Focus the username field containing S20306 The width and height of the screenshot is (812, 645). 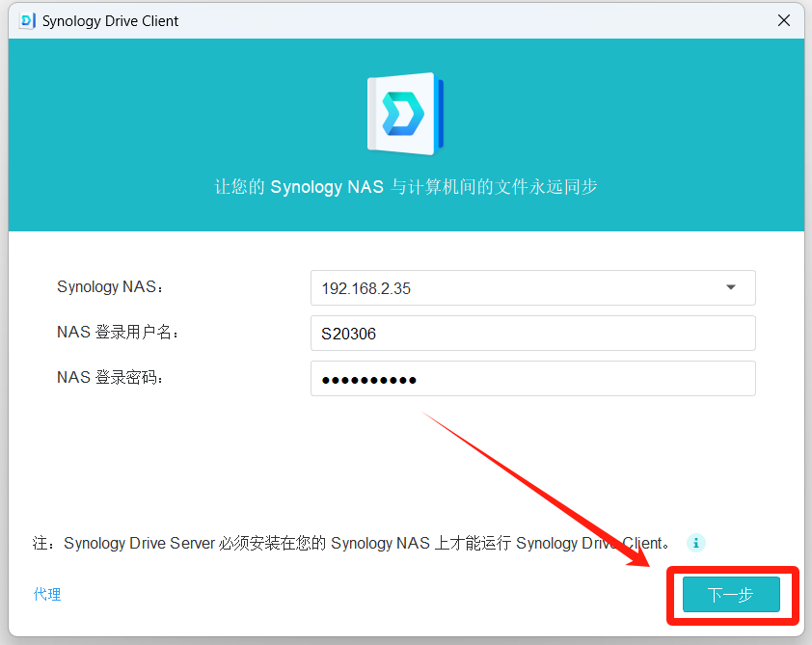(532, 334)
